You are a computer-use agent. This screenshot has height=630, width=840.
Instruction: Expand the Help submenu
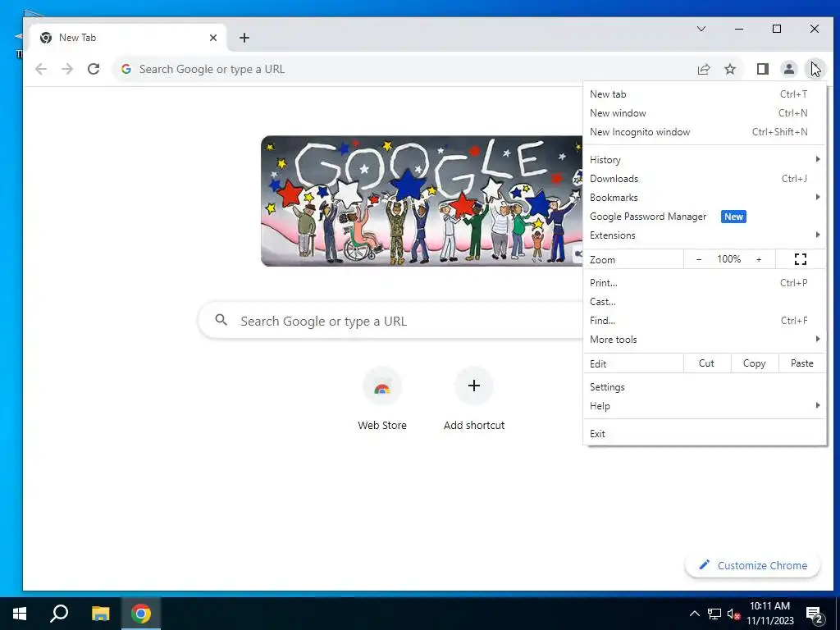[705, 405]
